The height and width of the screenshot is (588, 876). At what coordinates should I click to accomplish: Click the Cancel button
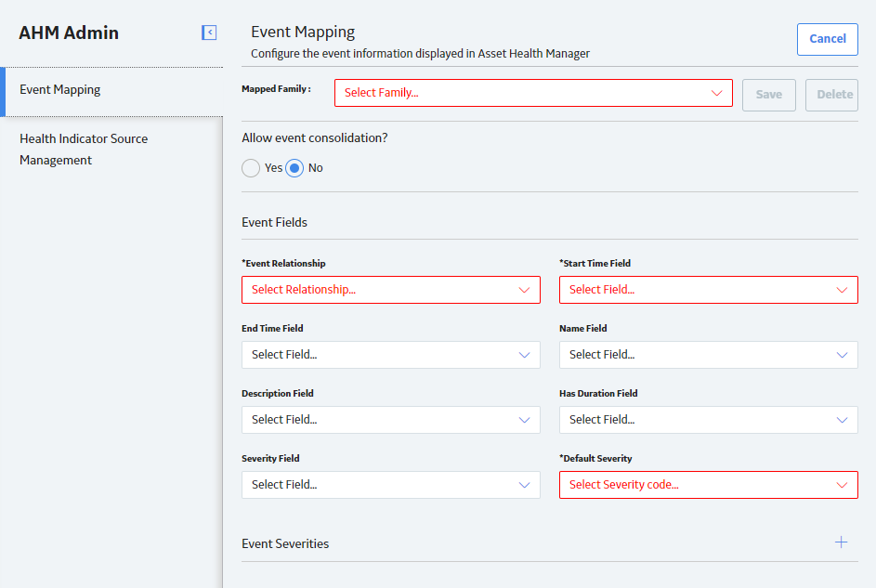click(828, 39)
